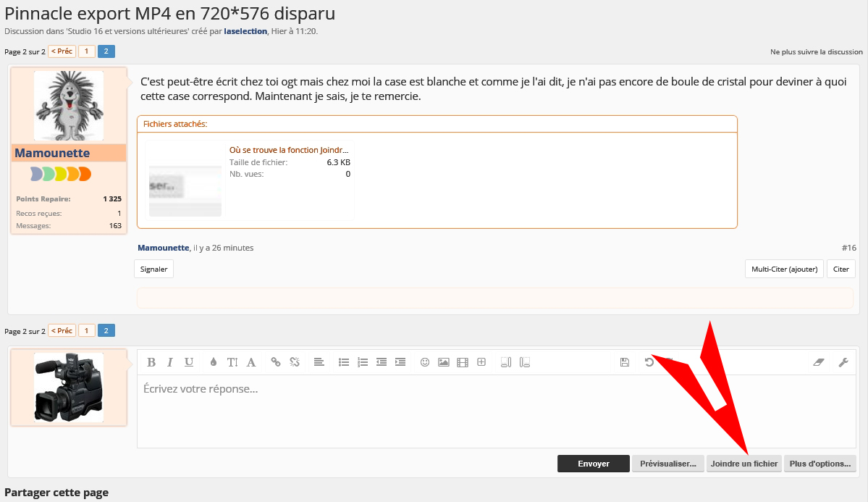Insert an unordered bullet list
Screen dimensions: 868x502
pos(344,362)
